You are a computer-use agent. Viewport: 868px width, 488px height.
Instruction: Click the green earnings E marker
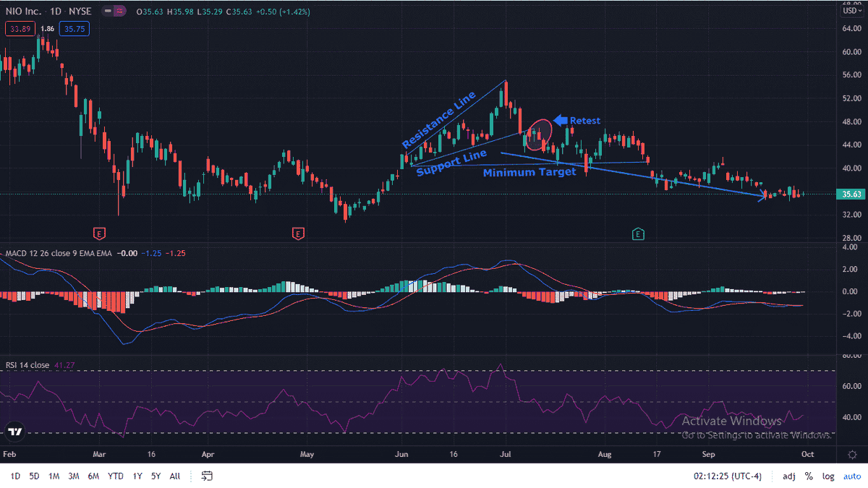[x=638, y=233]
